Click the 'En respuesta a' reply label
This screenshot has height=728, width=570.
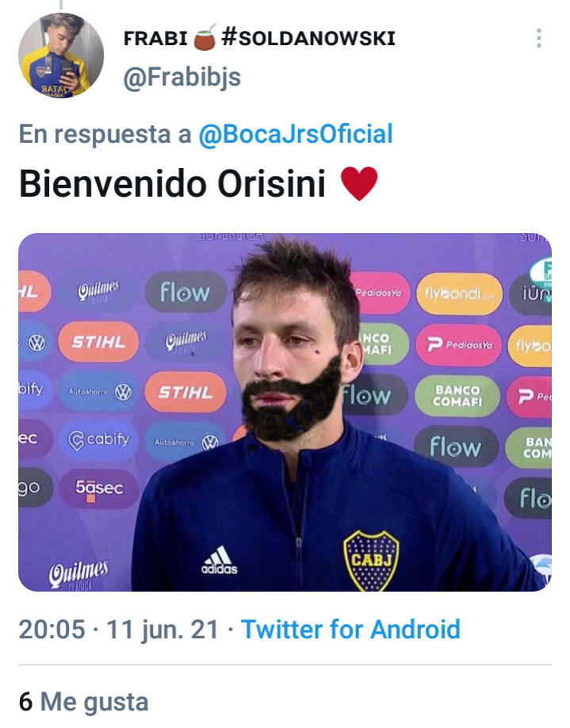pos(105,134)
